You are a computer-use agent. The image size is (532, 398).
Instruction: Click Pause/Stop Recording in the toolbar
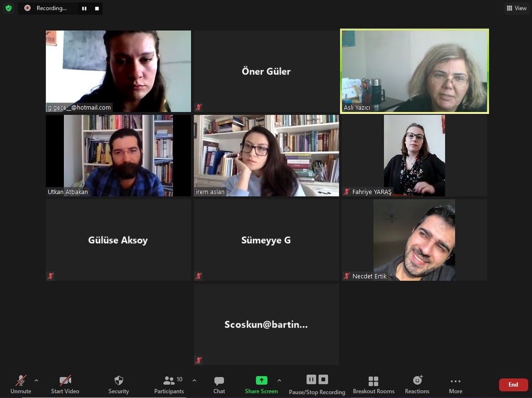pos(317,385)
